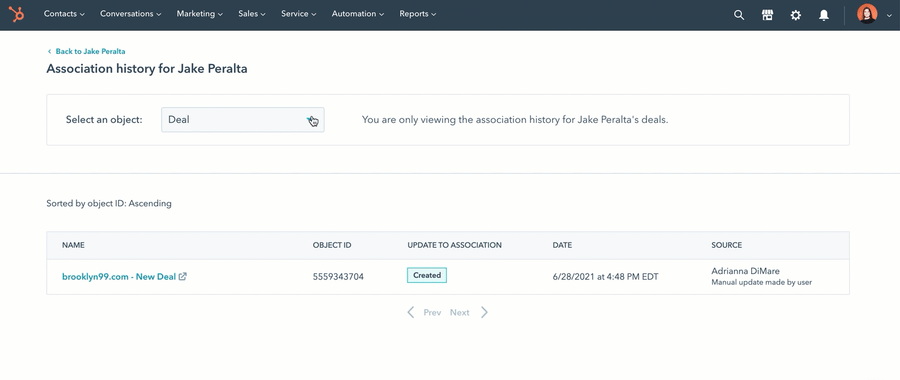Click the HubSpot sprocket logo

click(17, 14)
